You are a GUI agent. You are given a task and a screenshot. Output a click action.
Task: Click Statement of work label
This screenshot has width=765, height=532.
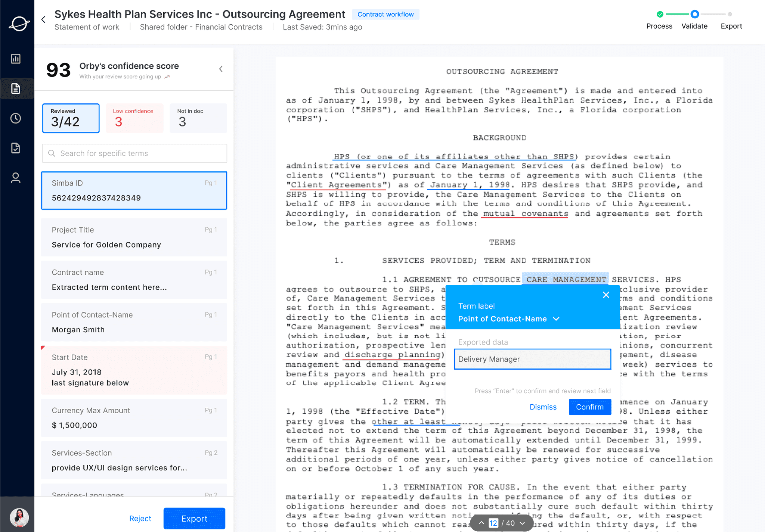click(87, 27)
